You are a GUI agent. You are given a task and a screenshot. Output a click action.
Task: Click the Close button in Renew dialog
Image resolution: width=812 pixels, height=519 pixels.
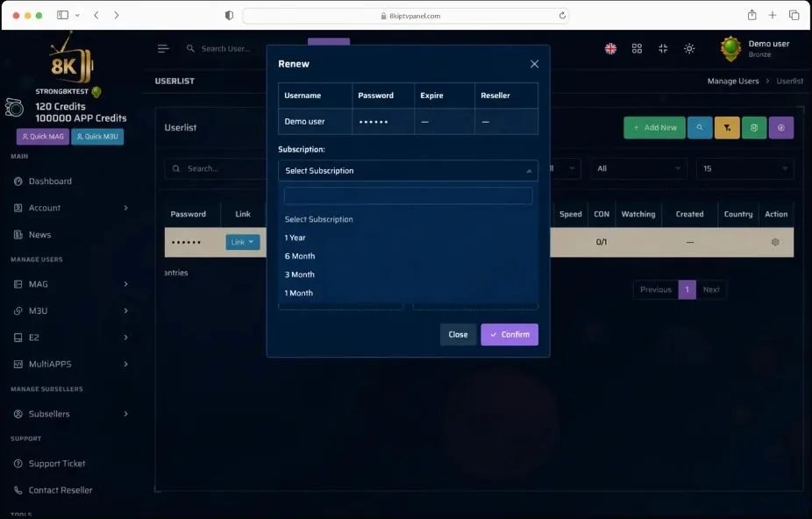pyautogui.click(x=458, y=335)
